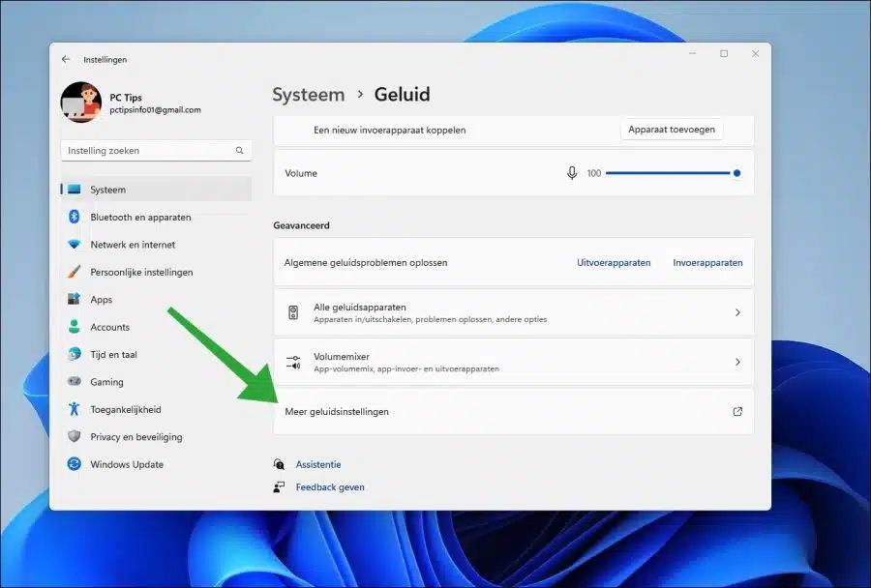The width and height of the screenshot is (871, 588).
Task: Open the Accounts section
Action: 156,327
